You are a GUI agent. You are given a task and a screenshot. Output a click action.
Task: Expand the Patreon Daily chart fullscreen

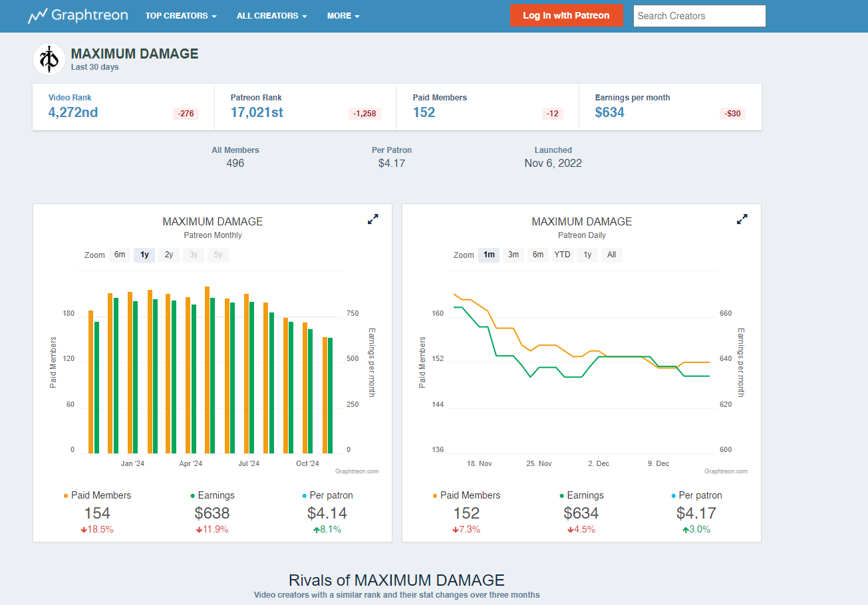[742, 219]
